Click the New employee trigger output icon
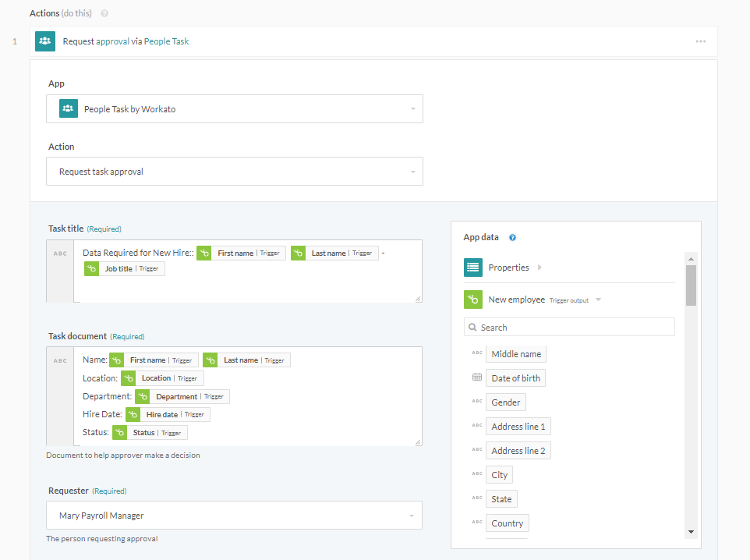This screenshot has width=750, height=560. click(x=473, y=299)
